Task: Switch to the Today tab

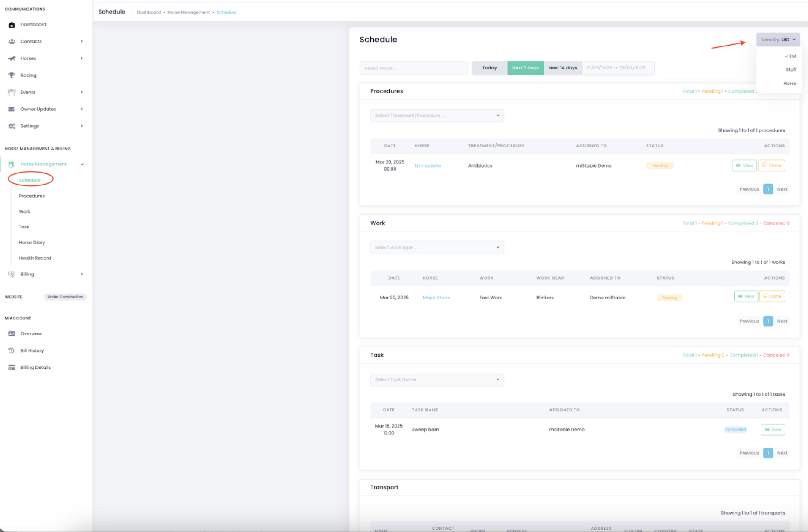Action: click(x=489, y=68)
